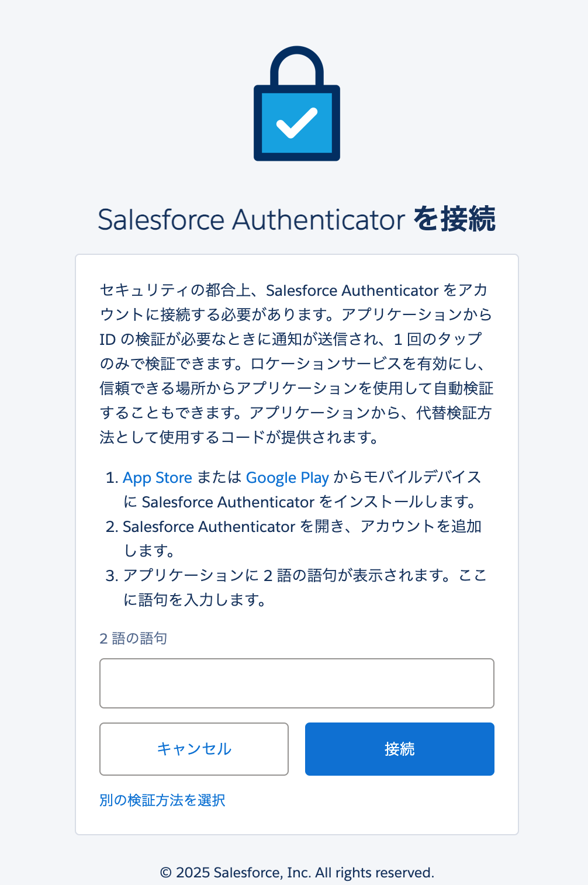This screenshot has width=588, height=885.
Task: Open the Google Play link
Action: [x=287, y=478]
